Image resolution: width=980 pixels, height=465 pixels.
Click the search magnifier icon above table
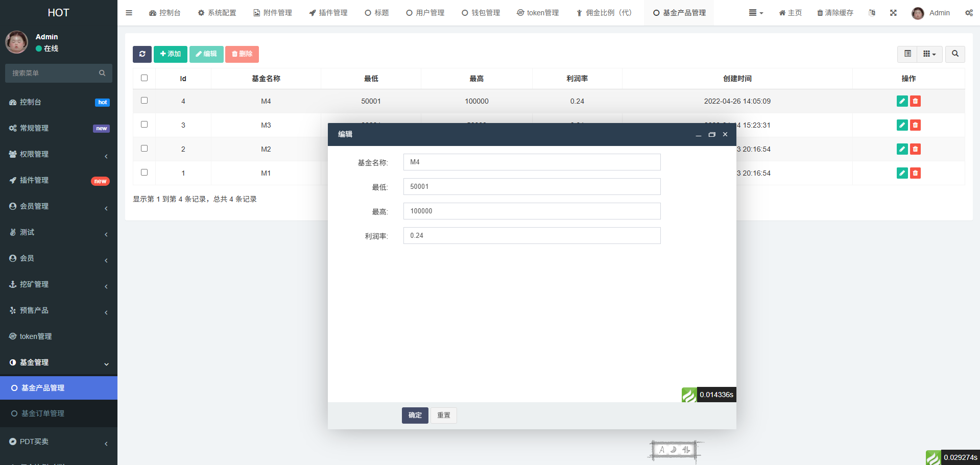tap(955, 54)
